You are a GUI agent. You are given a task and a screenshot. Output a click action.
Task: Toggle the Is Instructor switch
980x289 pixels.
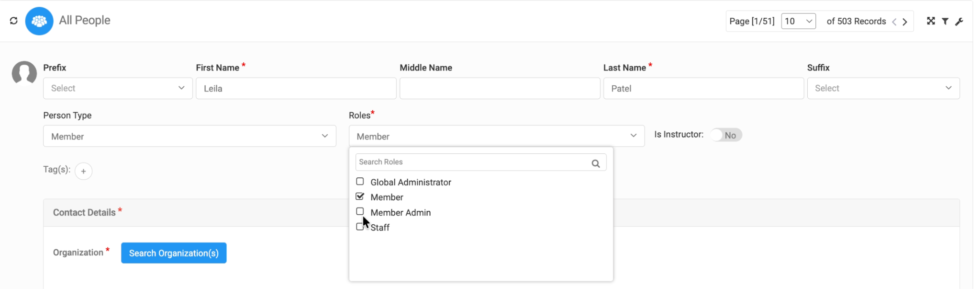[x=725, y=135]
